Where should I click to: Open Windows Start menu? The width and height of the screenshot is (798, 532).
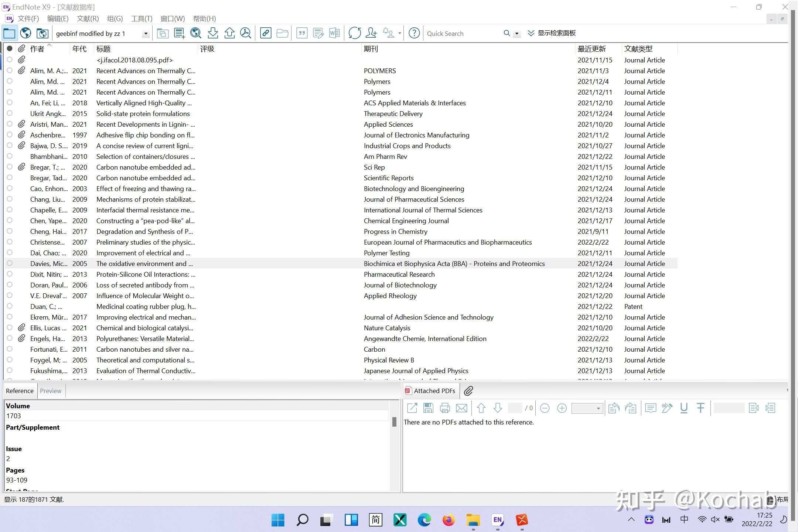[278, 520]
